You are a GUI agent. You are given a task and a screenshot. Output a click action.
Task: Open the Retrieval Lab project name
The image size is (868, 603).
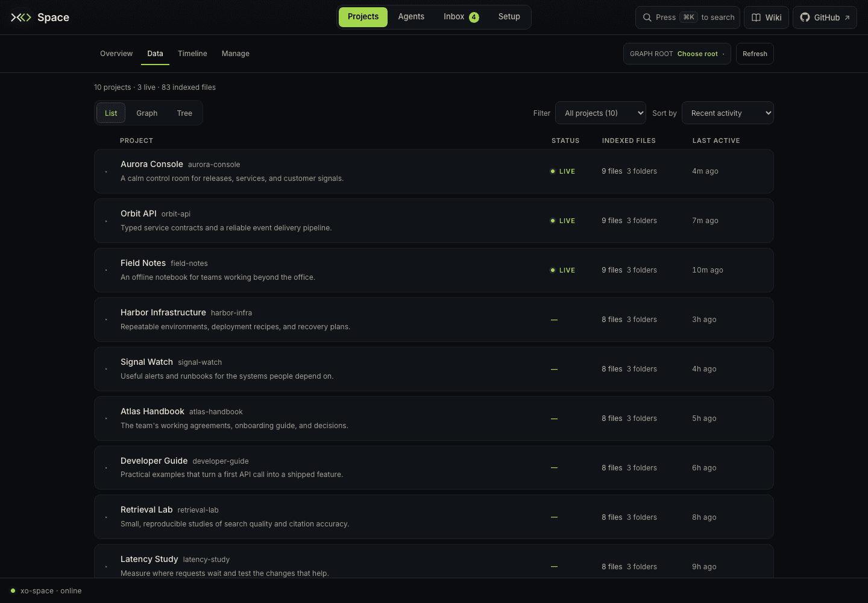click(146, 510)
